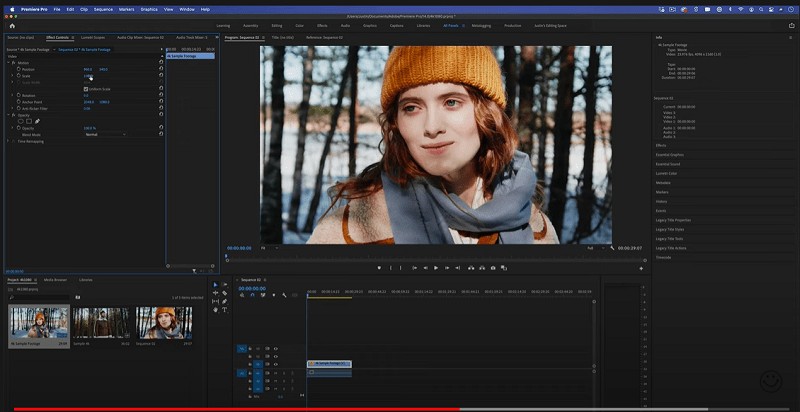This screenshot has width=800, height=412.
Task: Reset the Scale parameter
Action: [x=161, y=75]
